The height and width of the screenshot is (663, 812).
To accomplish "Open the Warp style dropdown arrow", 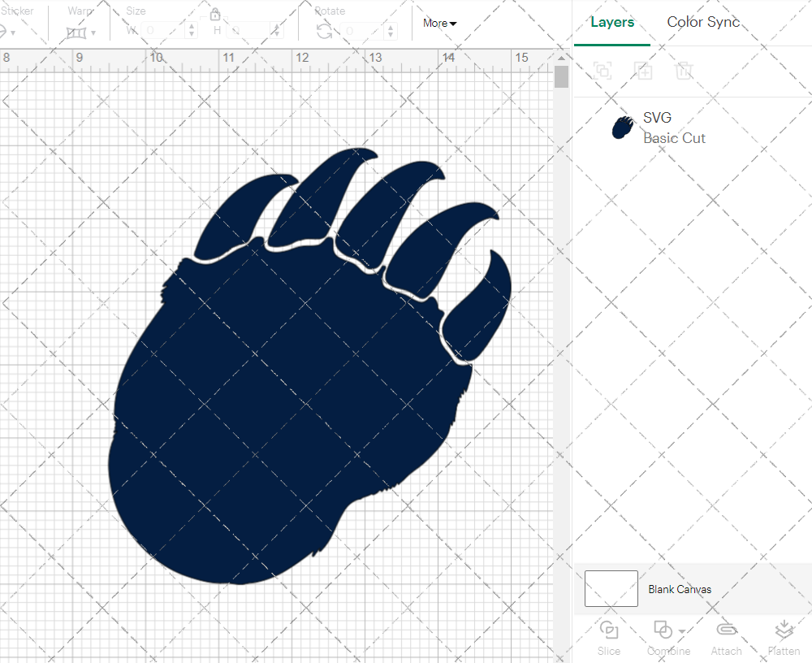I will pyautogui.click(x=92, y=33).
